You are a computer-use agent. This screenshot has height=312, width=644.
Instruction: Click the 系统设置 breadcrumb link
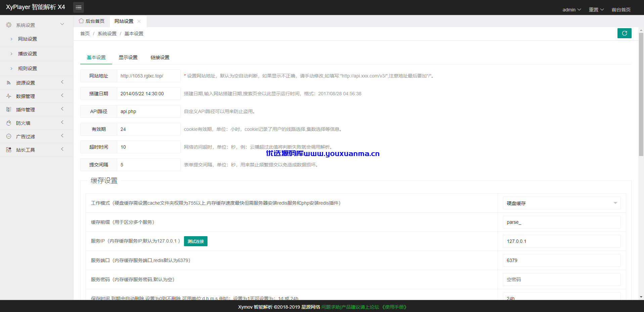coord(107,34)
